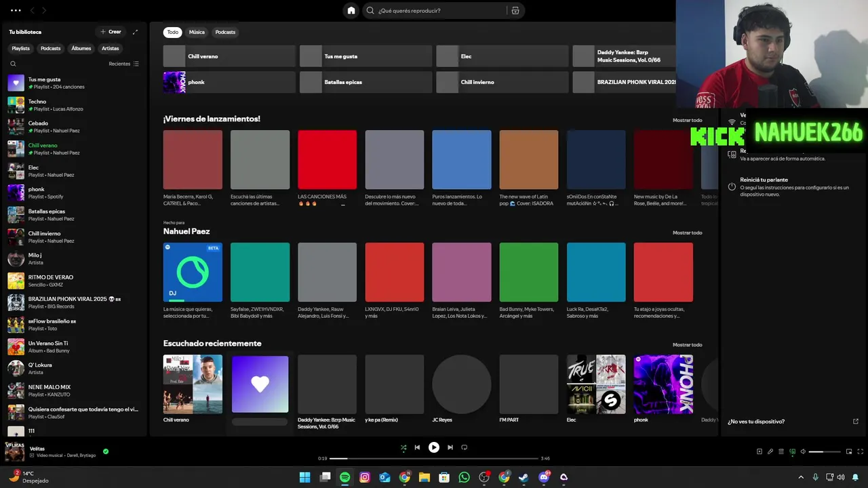Screen dimensions: 868x488
Task: Open Milo j artist in library
Action: pyautogui.click(x=75, y=259)
